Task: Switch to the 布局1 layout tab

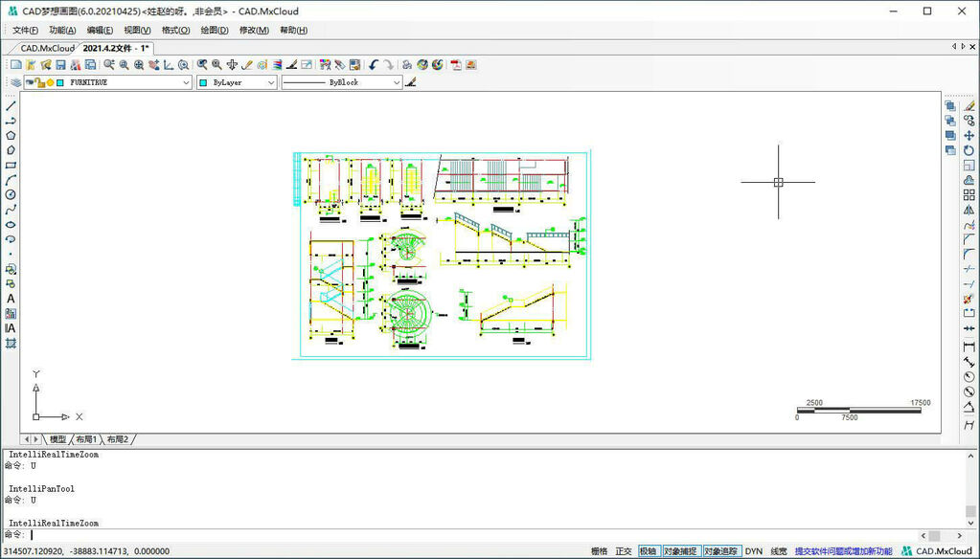Action: [x=87, y=439]
